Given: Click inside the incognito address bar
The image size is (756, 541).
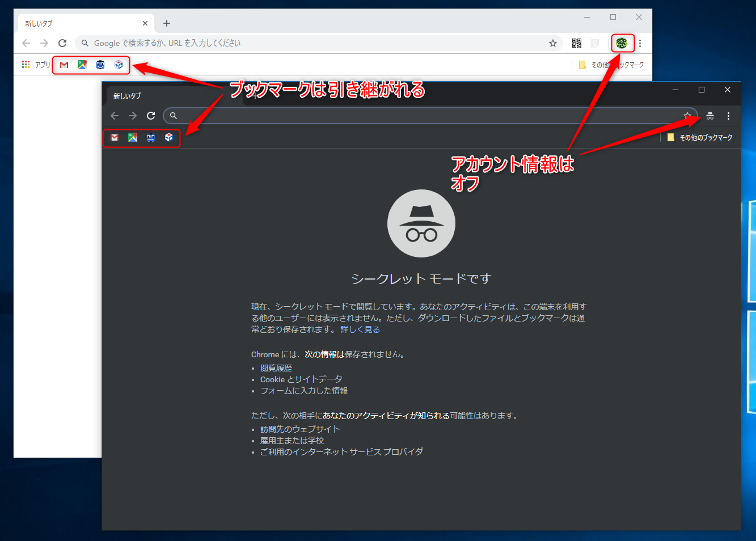Looking at the screenshot, I should coord(397,116).
